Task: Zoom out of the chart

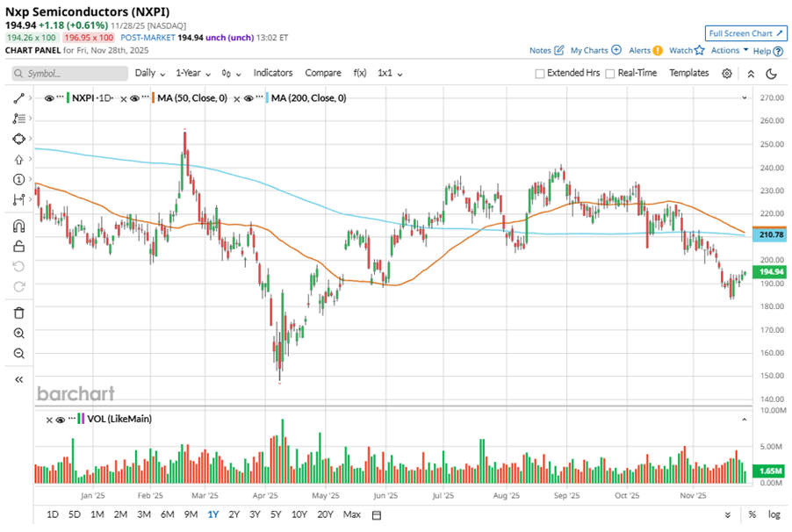Action: pyautogui.click(x=18, y=354)
